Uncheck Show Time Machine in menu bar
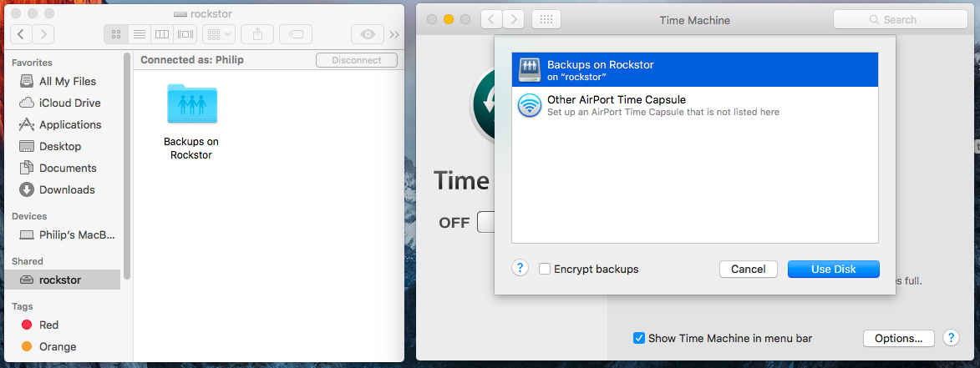 tap(638, 338)
